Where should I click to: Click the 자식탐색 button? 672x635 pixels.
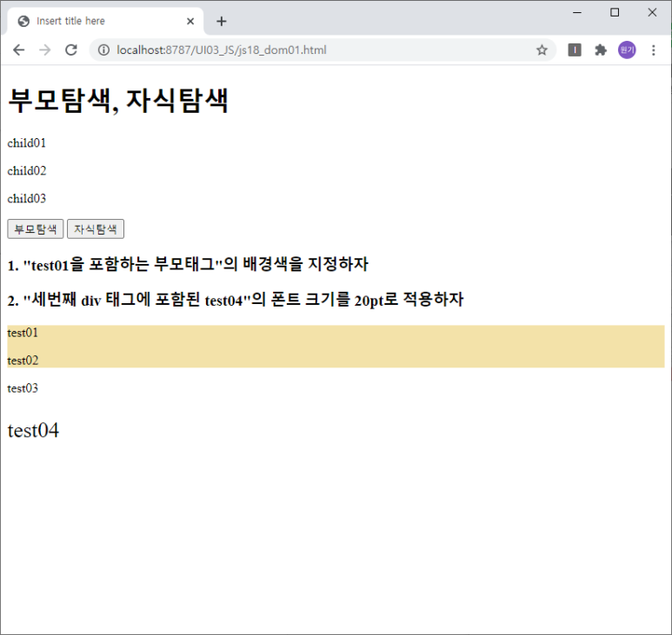[96, 228]
